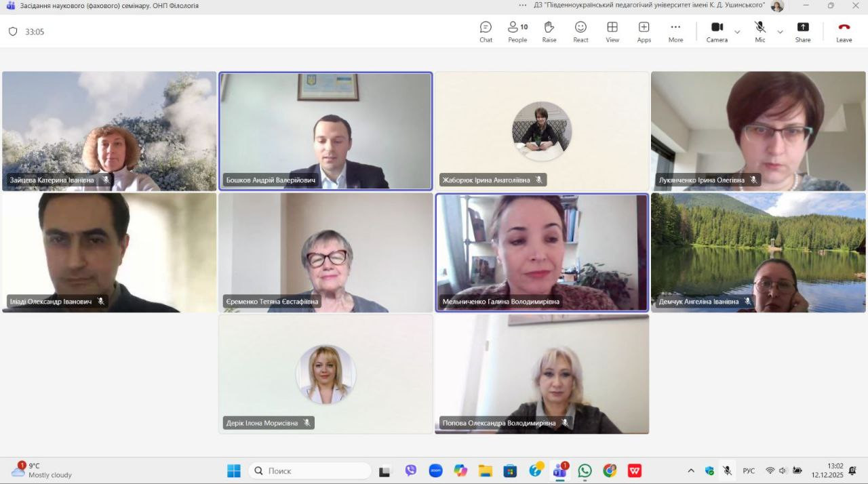Click the shield icon next to the timer
Viewport: 868px width, 484px height.
(13, 32)
